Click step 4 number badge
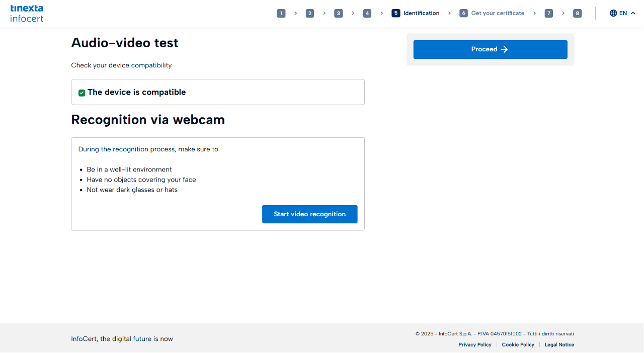Screen dimensions: 644x353 [x=367, y=14]
